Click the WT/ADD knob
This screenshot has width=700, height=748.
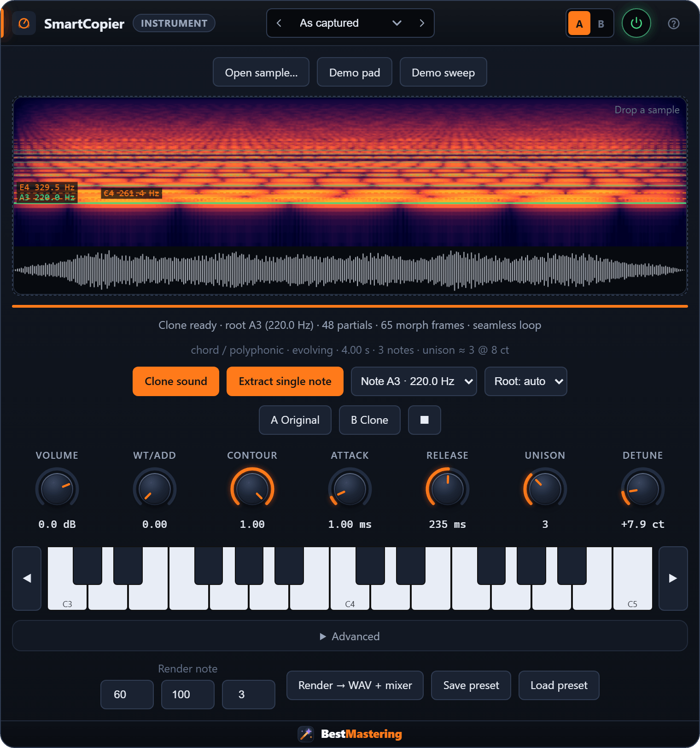coord(155,489)
